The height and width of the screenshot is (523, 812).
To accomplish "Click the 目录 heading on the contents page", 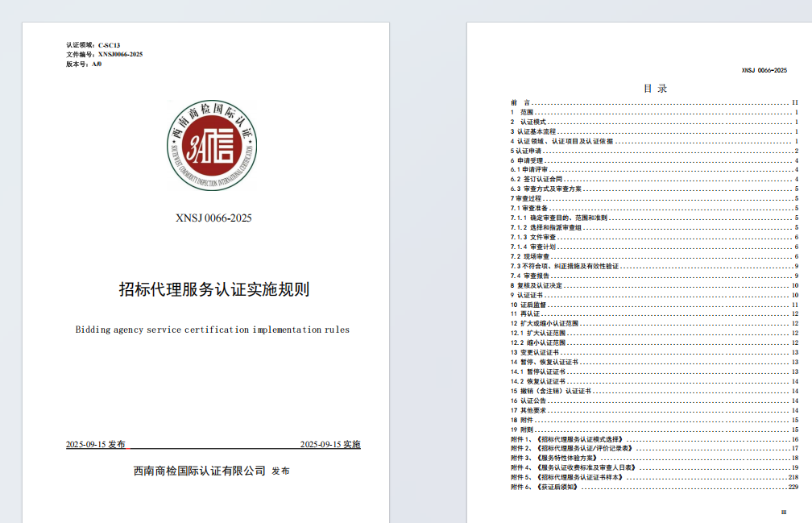I will [x=655, y=89].
